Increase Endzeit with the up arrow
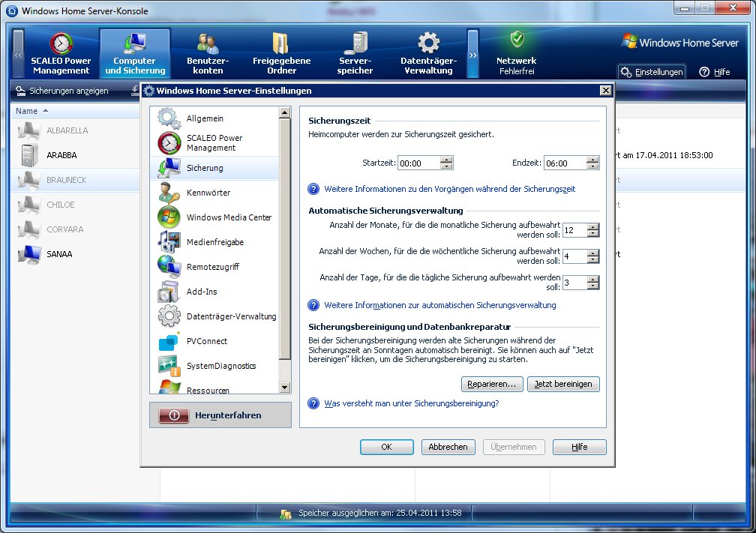 pos(592,160)
